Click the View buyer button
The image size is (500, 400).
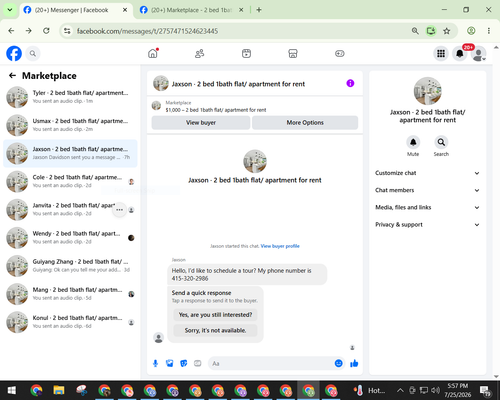pos(201,123)
